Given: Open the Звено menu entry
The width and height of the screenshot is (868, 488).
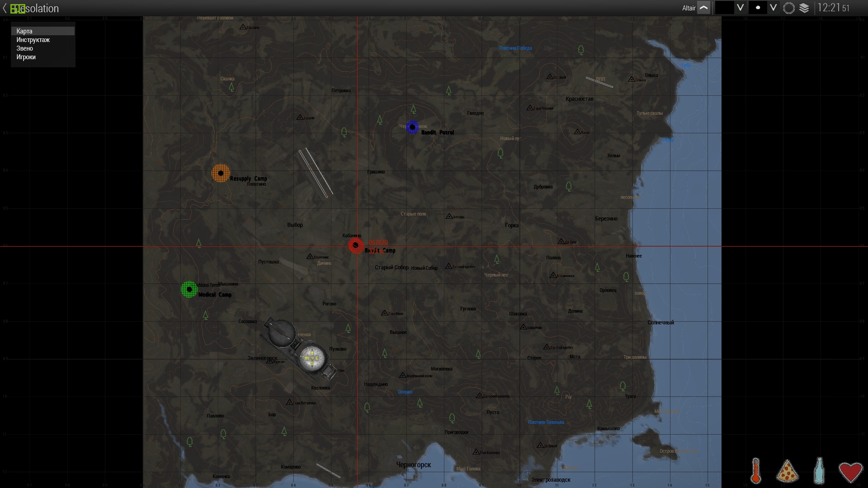Looking at the screenshot, I should coord(43,48).
